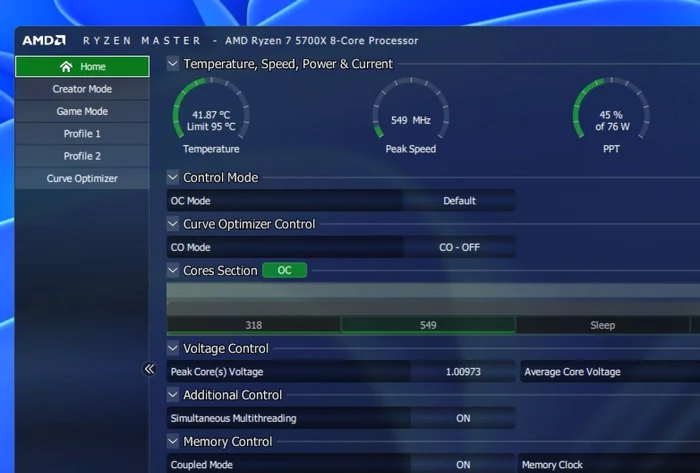Click the Peak Speed gauge
Viewport: 700px width, 473px height.
click(411, 108)
